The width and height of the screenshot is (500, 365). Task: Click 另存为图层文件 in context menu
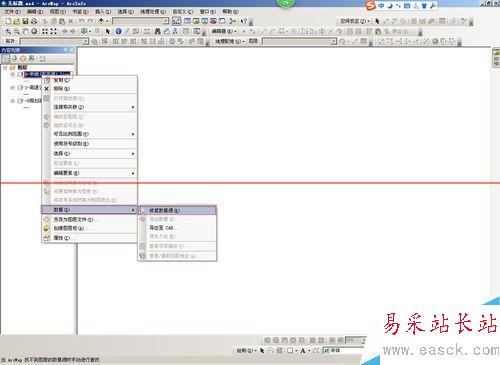[x=89, y=220]
